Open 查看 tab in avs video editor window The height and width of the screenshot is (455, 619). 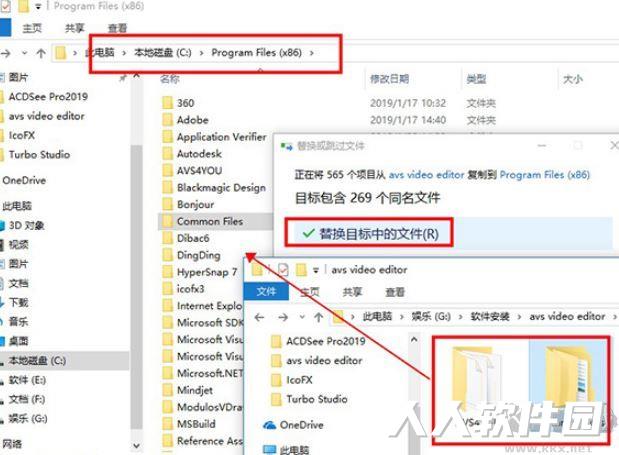click(395, 292)
